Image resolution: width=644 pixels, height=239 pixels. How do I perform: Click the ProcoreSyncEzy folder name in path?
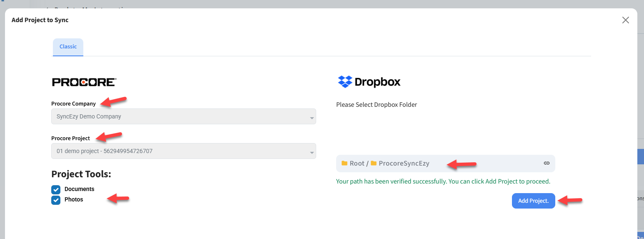tap(404, 164)
